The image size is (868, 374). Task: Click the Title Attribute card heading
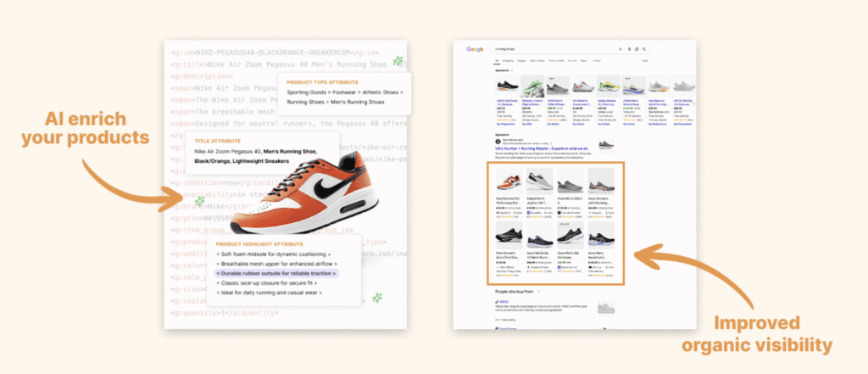[x=218, y=141]
